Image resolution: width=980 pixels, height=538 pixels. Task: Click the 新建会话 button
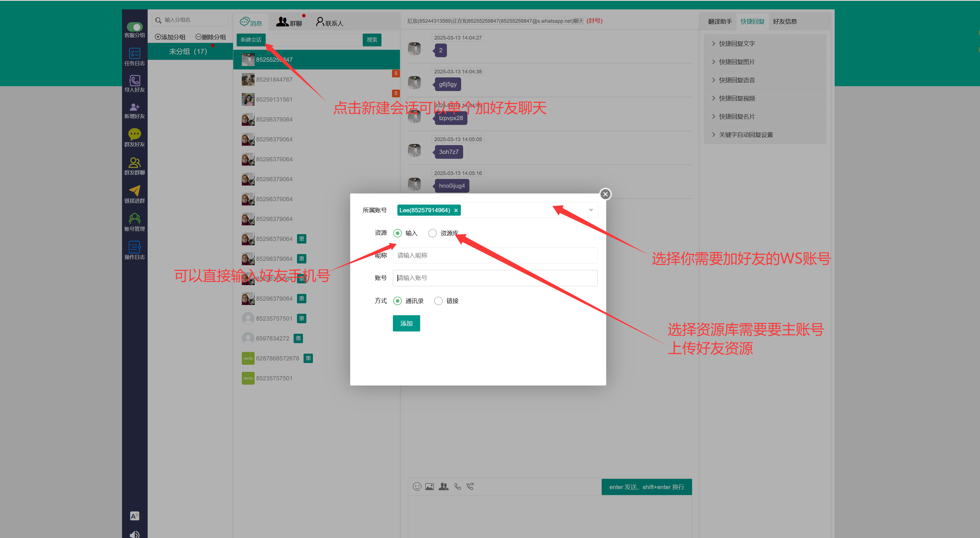tap(251, 40)
